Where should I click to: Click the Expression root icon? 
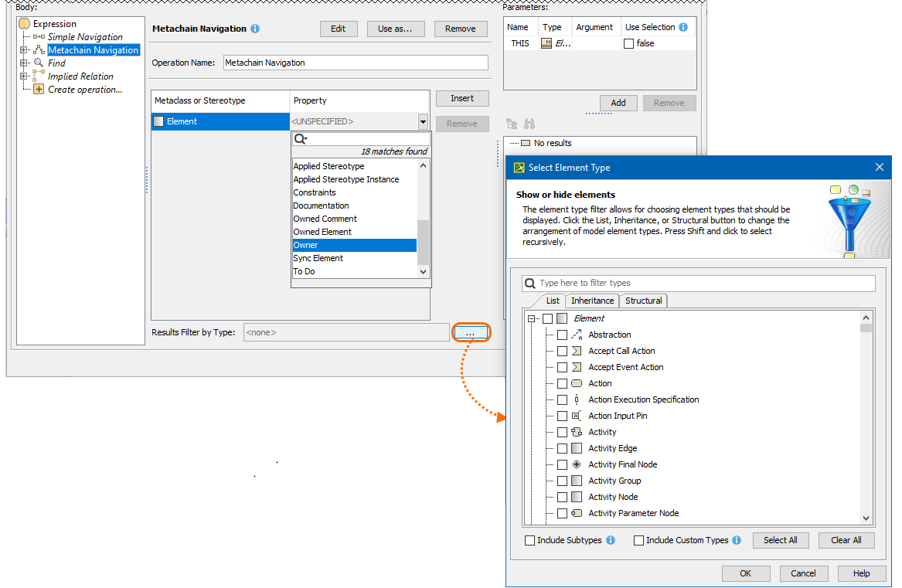point(24,24)
